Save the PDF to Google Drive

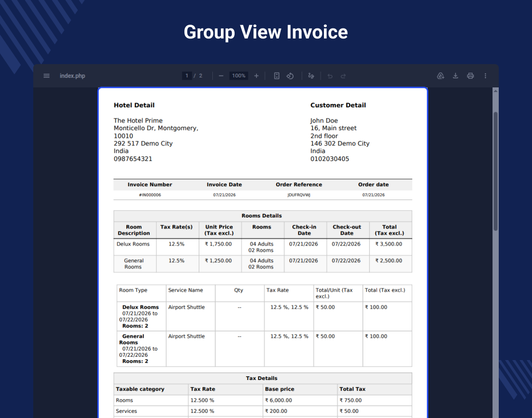[440, 76]
